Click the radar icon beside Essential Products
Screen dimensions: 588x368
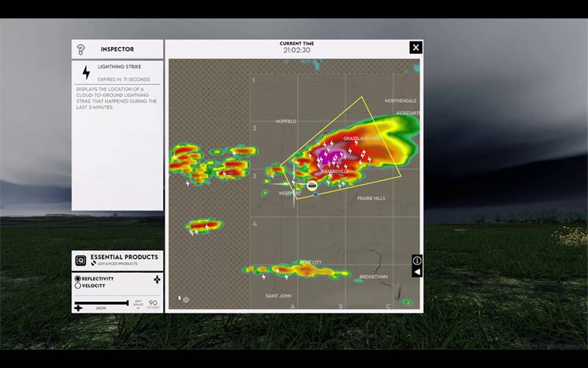point(81,260)
